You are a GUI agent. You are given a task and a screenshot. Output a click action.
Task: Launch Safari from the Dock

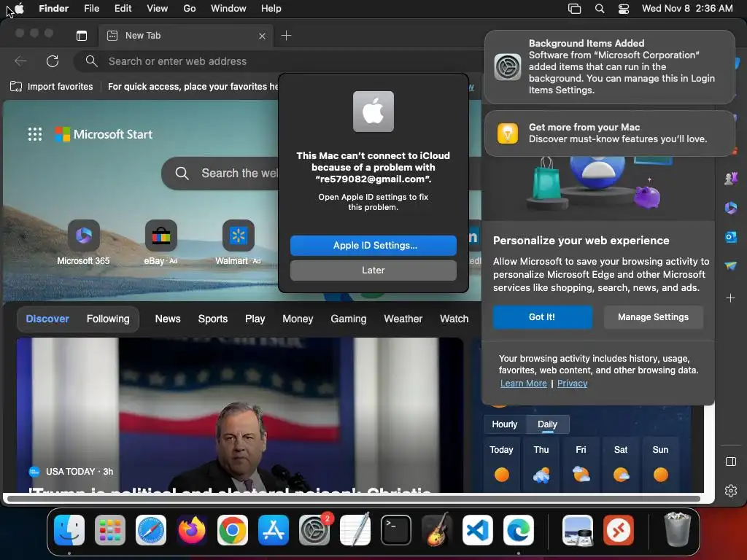[151, 529]
